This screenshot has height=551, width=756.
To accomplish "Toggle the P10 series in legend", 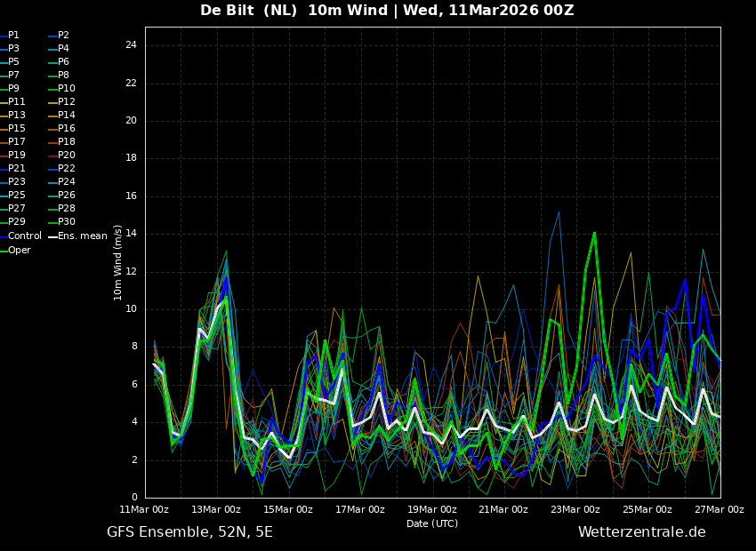I will [x=67, y=89].
